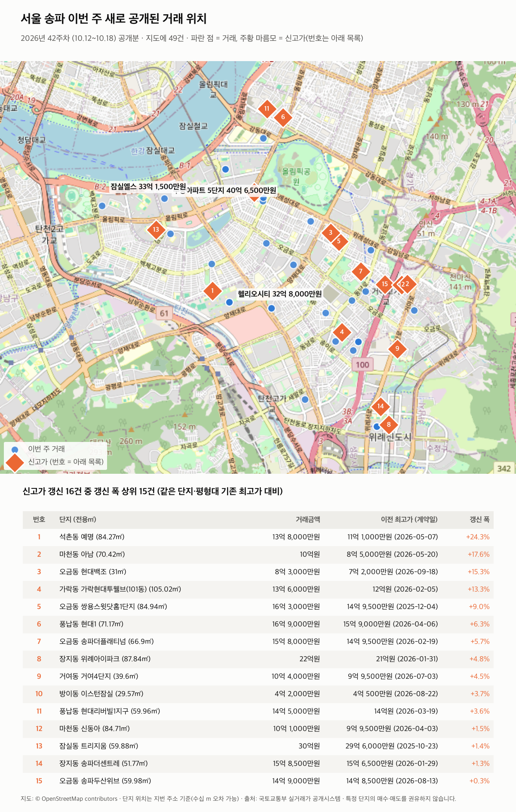Select the +0.3% value for 송파두산위브
This screenshot has width=516, height=812.
coord(479,781)
